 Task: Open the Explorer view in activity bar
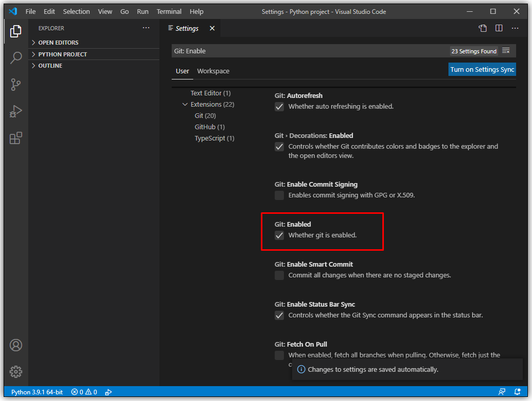pyautogui.click(x=16, y=32)
